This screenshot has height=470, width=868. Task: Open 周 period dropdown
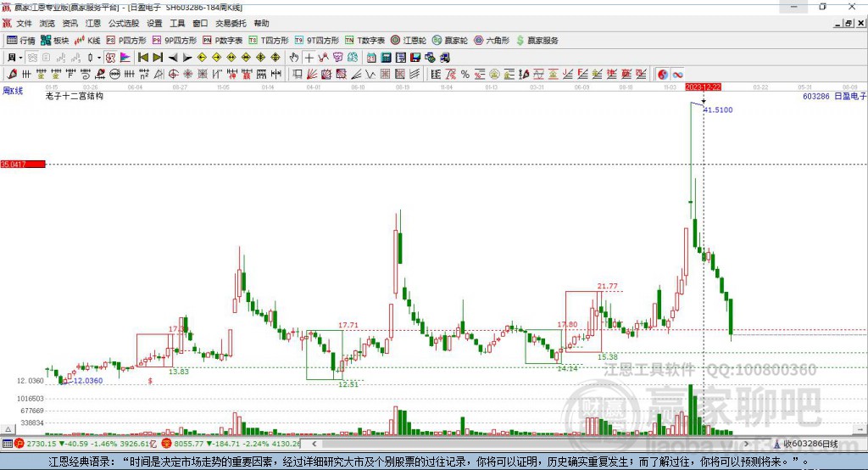15,58
